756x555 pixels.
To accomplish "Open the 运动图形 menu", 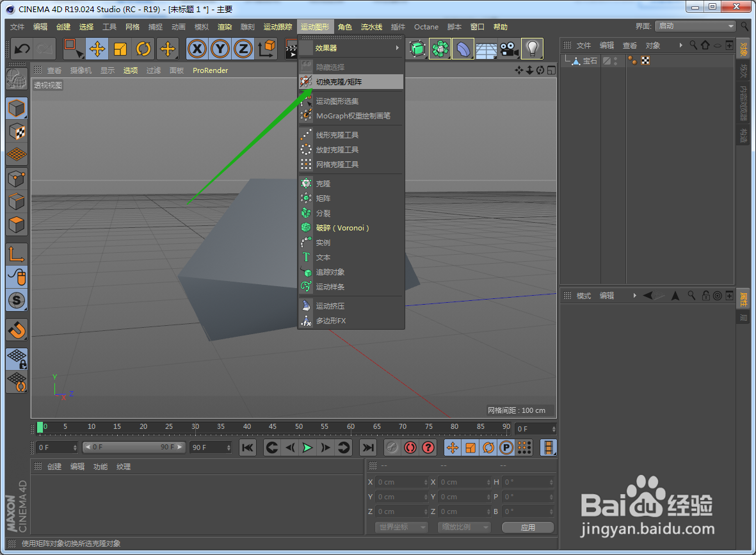I will 315,27.
